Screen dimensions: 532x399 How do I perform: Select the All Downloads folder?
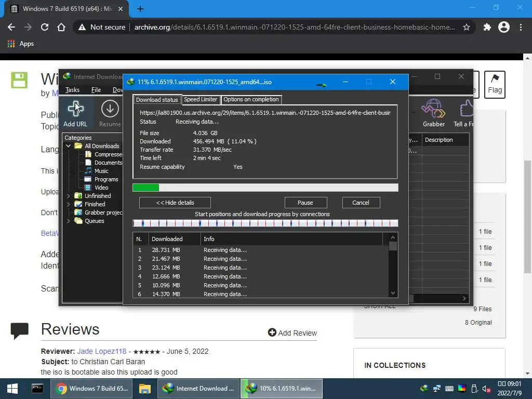pos(102,146)
